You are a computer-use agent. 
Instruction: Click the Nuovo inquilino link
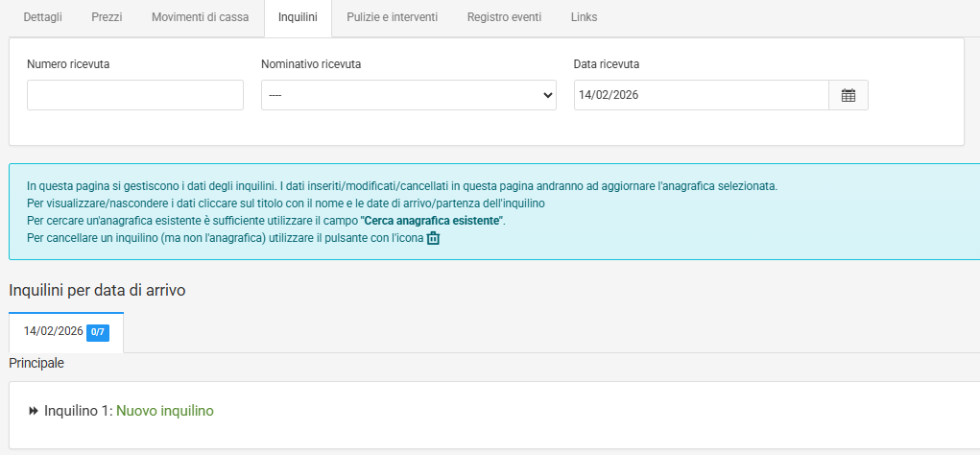165,411
